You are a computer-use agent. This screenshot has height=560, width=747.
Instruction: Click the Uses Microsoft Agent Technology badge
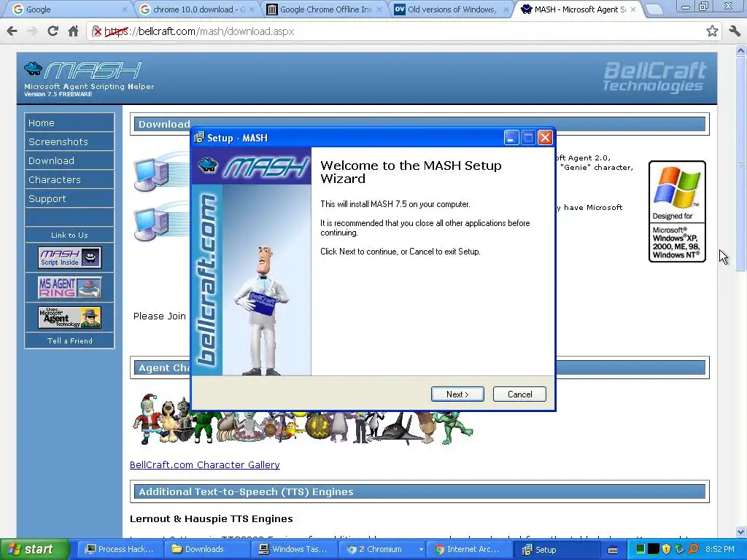point(69,318)
